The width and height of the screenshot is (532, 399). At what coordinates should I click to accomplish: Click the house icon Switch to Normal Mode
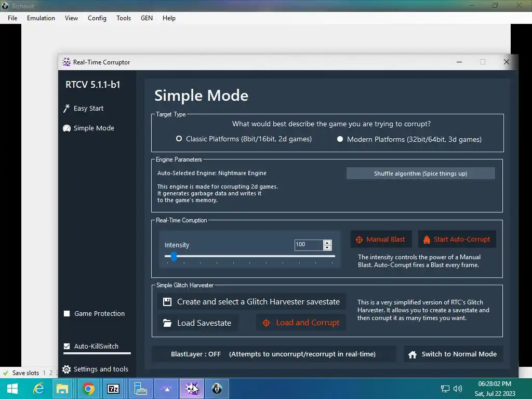click(x=453, y=354)
